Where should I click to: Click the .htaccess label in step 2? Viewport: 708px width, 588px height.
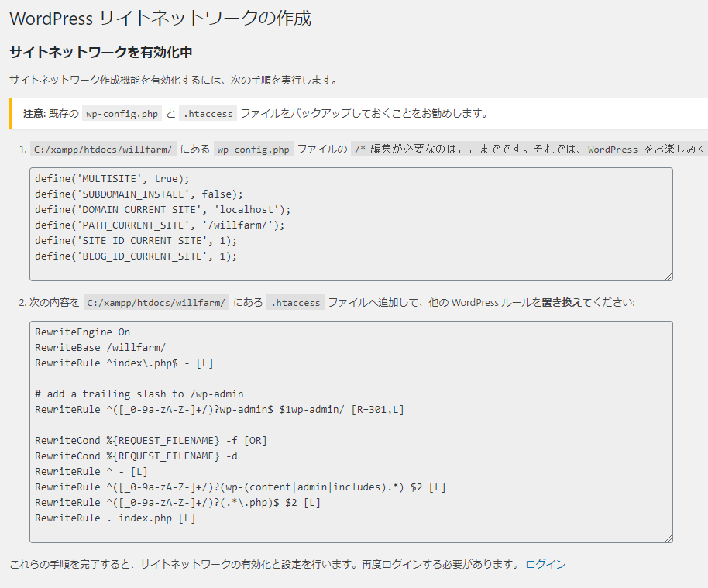pos(295,303)
